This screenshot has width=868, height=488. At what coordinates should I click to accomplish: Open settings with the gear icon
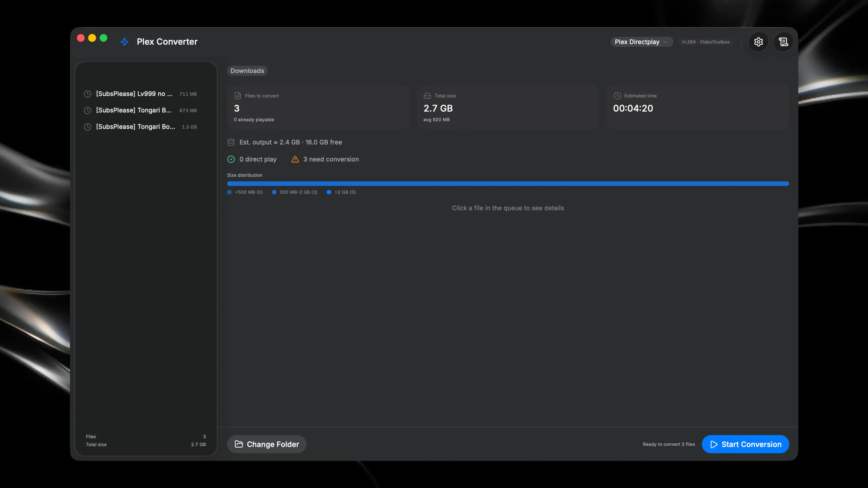pyautogui.click(x=758, y=42)
